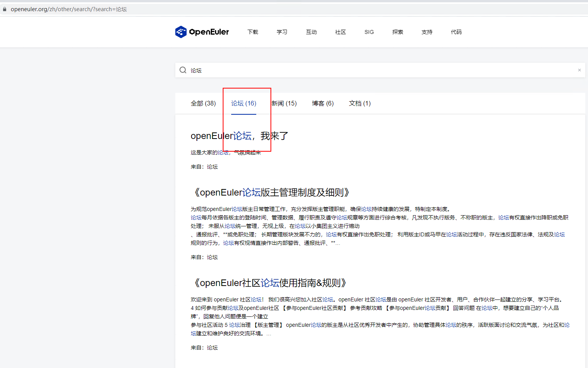Viewport: 588px width, 368px height.
Task: Expand the 互动 navigation menu
Action: [x=311, y=32]
